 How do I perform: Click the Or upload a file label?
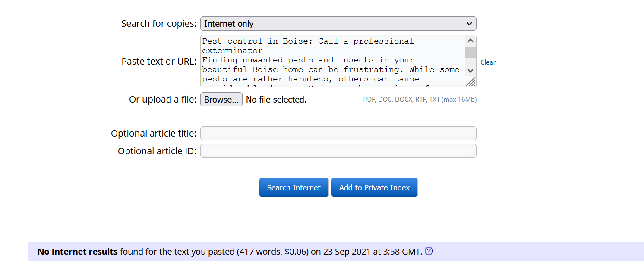click(x=163, y=100)
